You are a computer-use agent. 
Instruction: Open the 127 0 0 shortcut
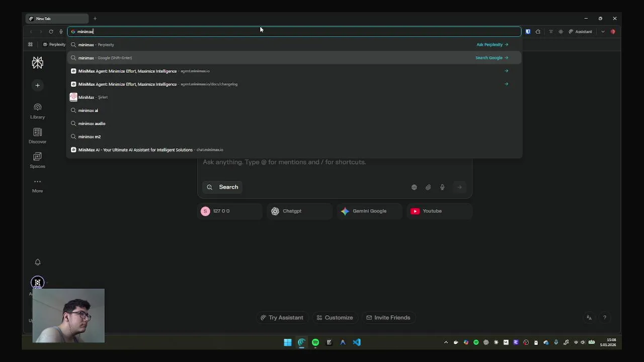click(x=230, y=211)
